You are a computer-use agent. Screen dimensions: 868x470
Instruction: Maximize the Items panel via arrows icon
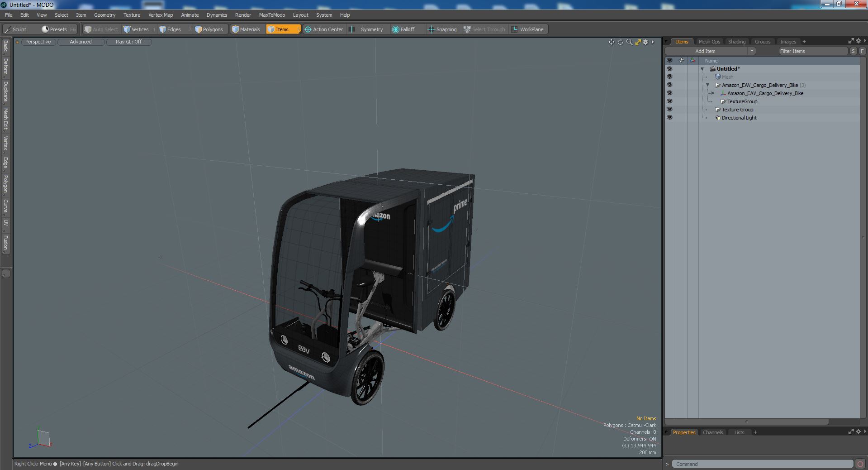(x=851, y=41)
